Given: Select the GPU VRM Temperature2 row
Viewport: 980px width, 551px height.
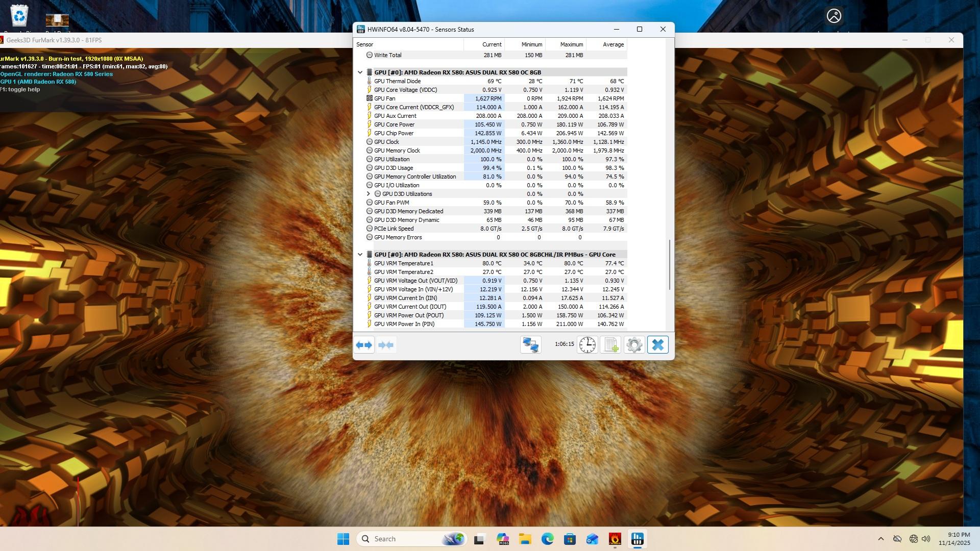Looking at the screenshot, I should (491, 272).
